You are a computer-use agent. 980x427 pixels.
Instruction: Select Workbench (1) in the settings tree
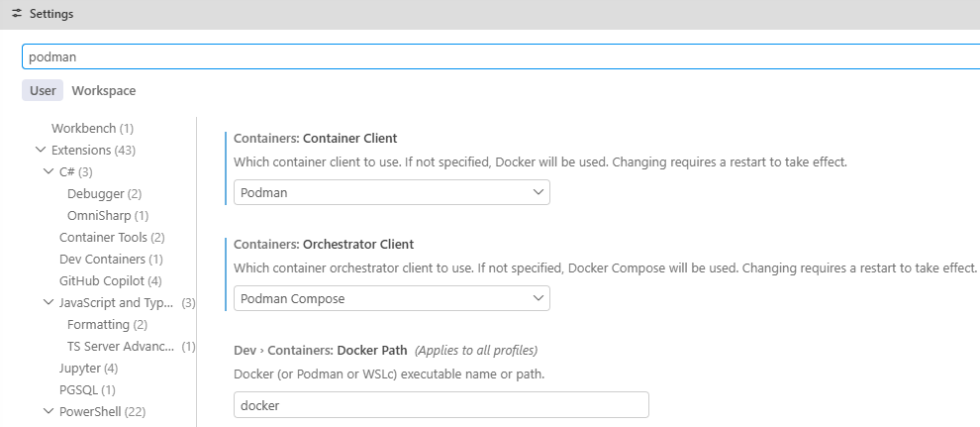pyautogui.click(x=92, y=128)
